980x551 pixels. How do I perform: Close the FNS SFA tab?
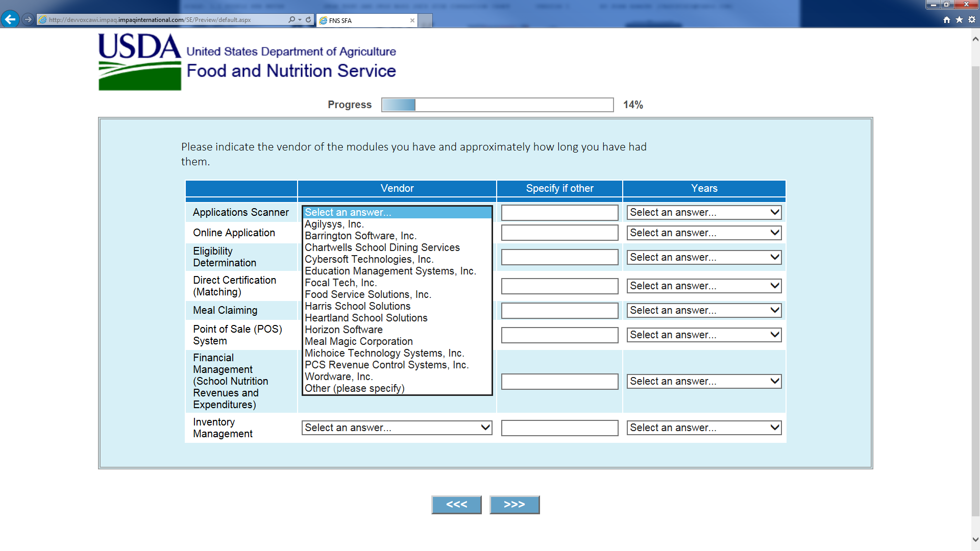412,20
